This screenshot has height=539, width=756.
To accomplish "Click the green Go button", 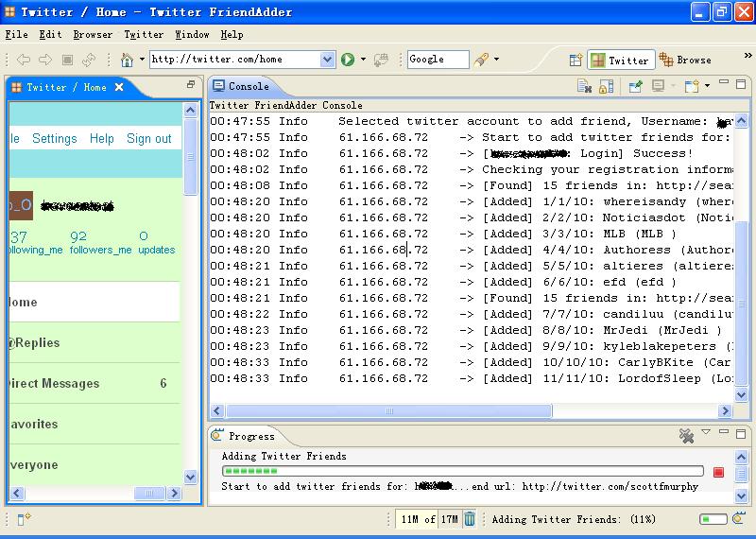I will (x=348, y=60).
